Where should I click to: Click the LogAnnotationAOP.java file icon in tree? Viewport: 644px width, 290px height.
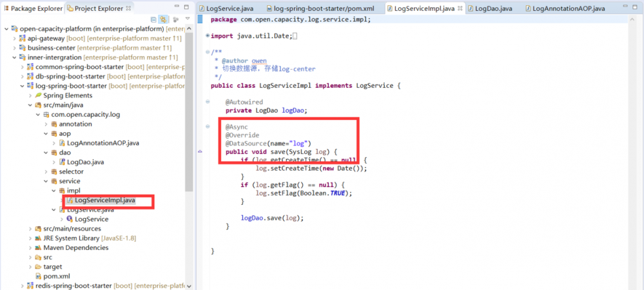[x=62, y=143]
